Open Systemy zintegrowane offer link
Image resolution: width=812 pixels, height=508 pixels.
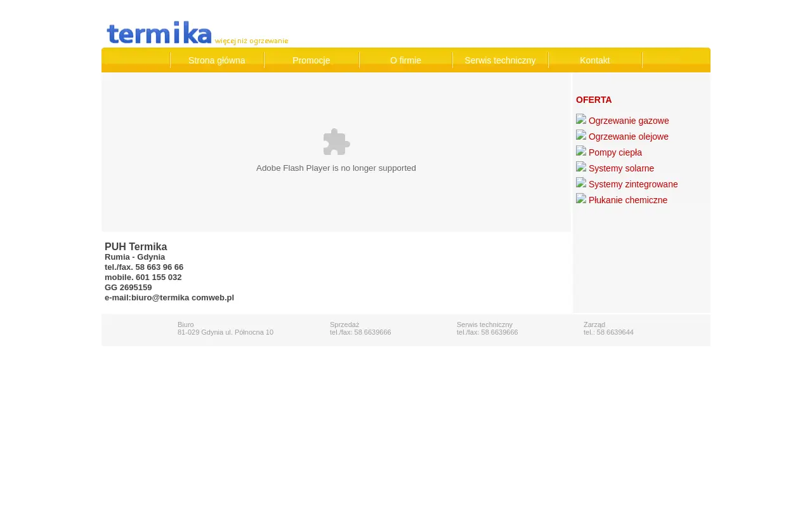(633, 184)
